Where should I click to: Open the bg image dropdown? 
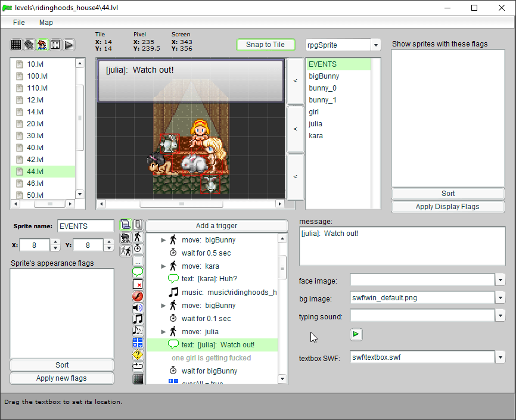(501, 298)
